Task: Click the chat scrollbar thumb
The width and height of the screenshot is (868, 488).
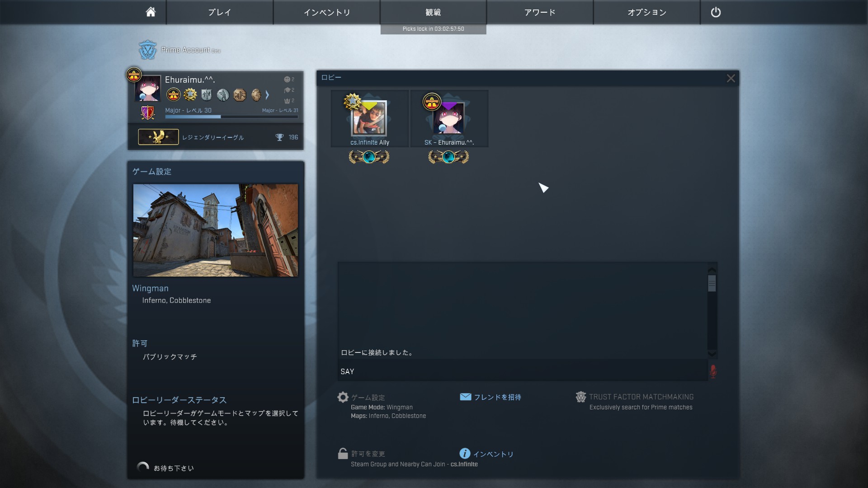Action: click(712, 284)
